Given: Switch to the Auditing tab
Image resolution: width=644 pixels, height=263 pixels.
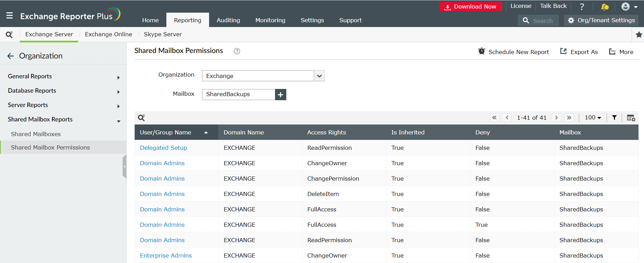Looking at the screenshot, I should point(228,20).
